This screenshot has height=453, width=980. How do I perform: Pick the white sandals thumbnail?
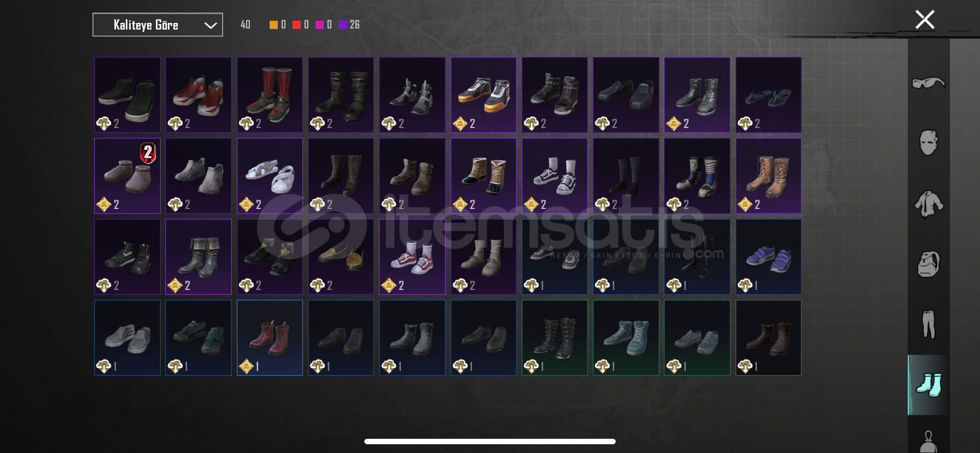pyautogui.click(x=270, y=176)
